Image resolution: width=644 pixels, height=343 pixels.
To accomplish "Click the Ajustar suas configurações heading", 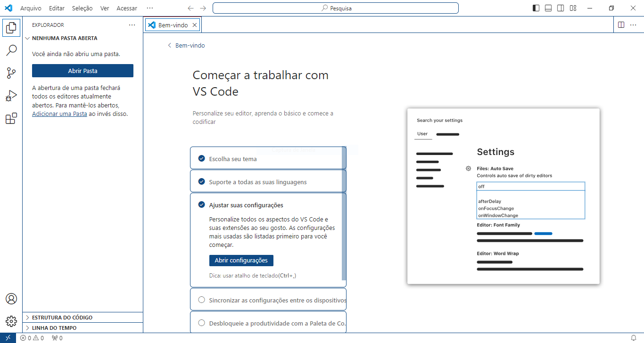I will (x=246, y=205).
